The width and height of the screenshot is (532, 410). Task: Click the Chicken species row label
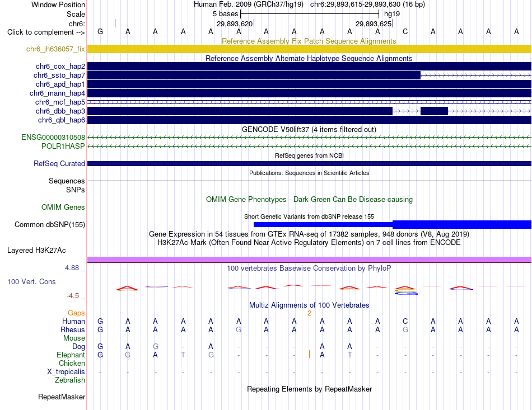click(72, 363)
